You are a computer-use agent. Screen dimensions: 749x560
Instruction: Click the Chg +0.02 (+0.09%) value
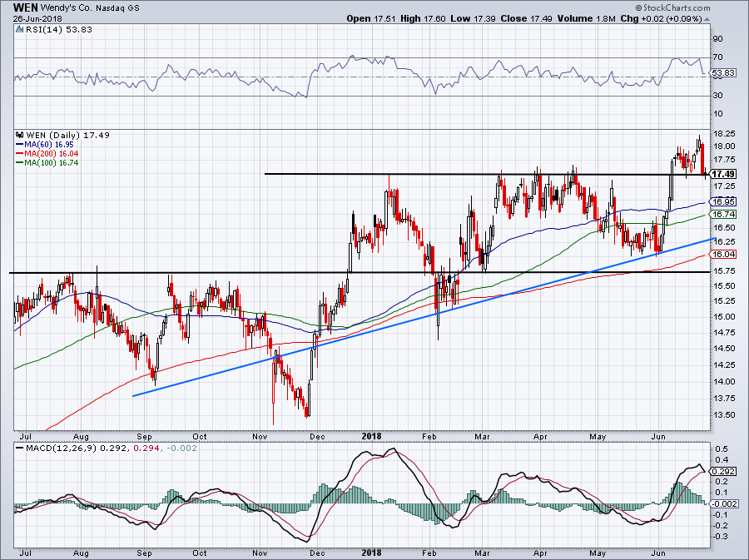[661, 18]
